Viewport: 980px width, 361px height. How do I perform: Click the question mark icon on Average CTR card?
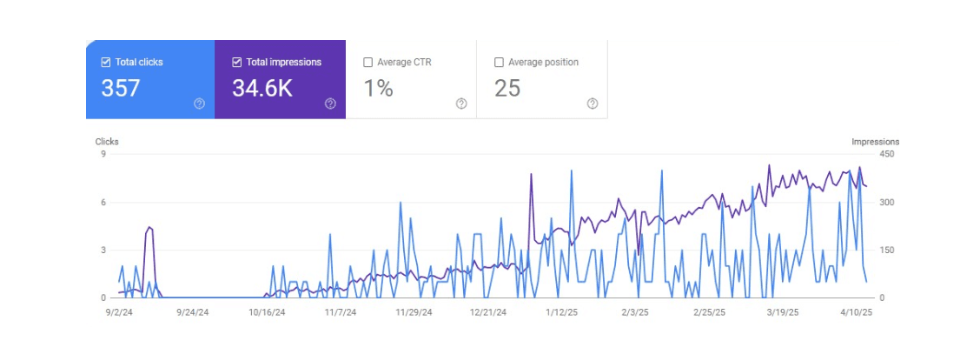461,104
